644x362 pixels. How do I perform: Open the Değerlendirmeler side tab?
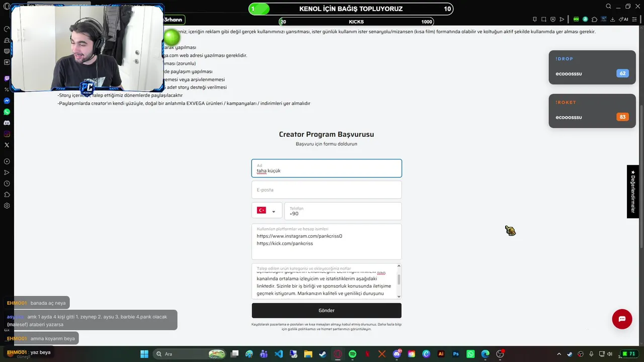click(x=633, y=192)
